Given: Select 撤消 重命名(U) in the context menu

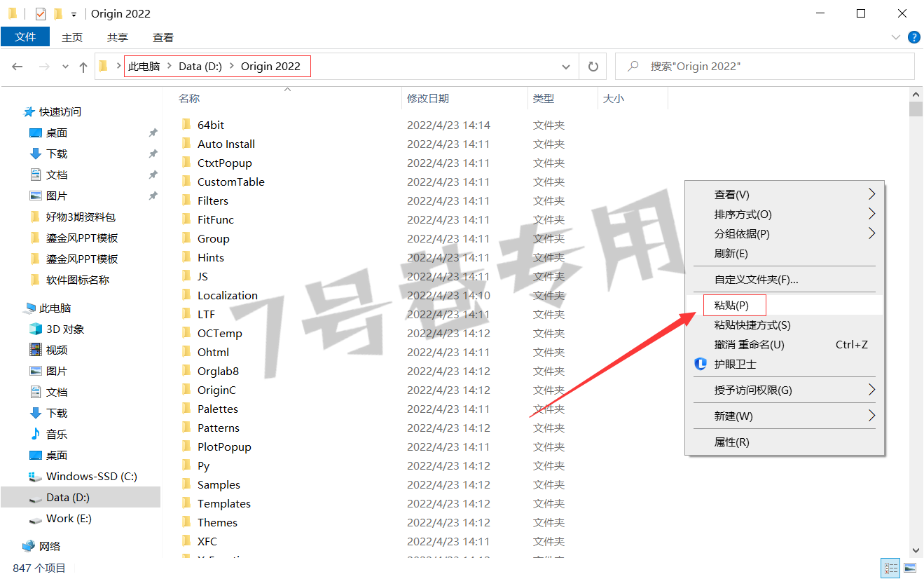Looking at the screenshot, I should (x=785, y=345).
